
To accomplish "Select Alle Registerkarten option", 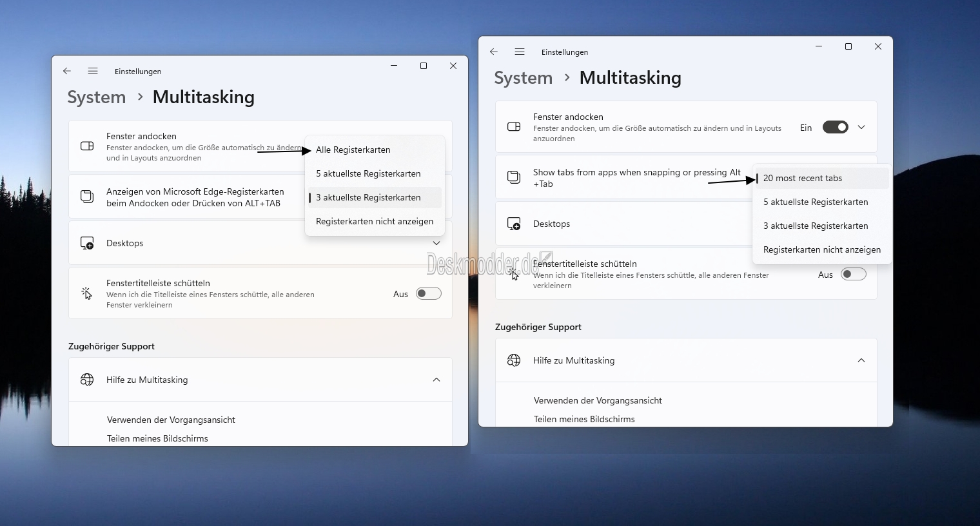I will [x=353, y=150].
